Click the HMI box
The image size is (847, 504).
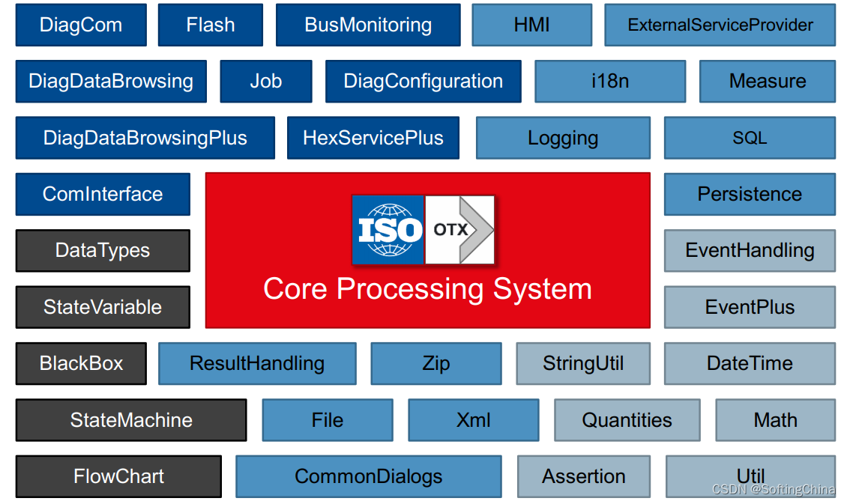coord(532,25)
